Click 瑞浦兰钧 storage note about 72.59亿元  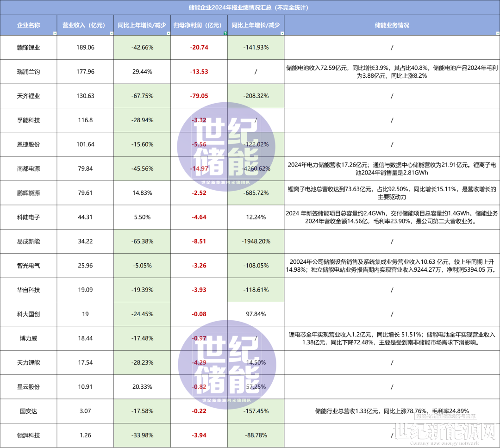pyautogui.click(x=392, y=72)
